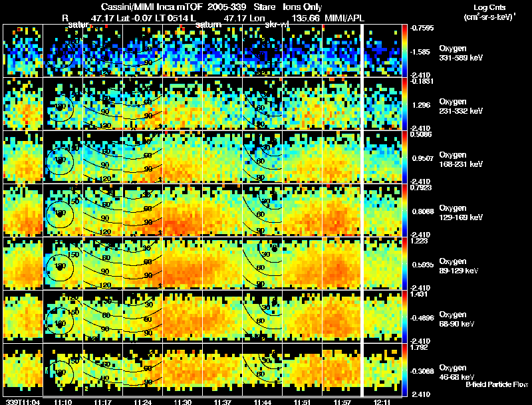Click the -1.585 colorbar midpoint value
The image size is (532, 405).
pos(421,52)
